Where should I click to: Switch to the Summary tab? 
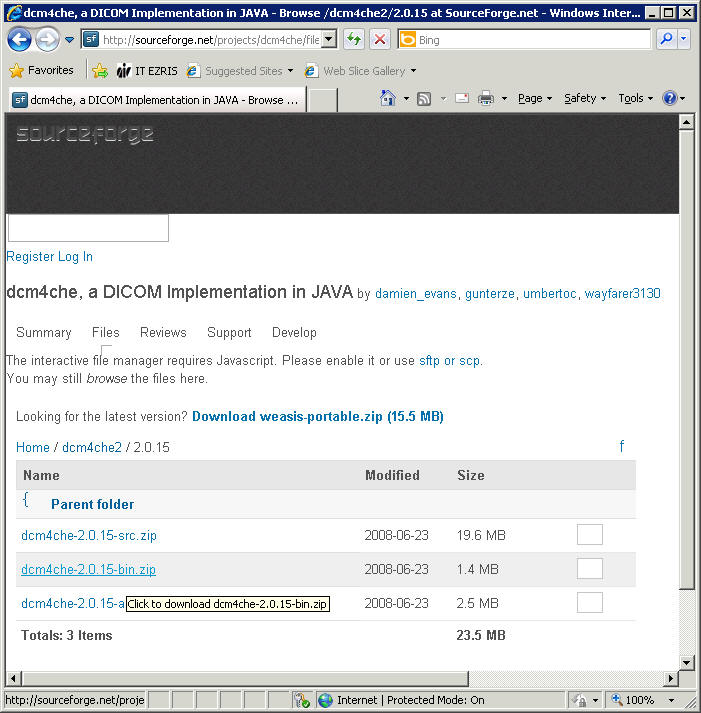pos(44,332)
